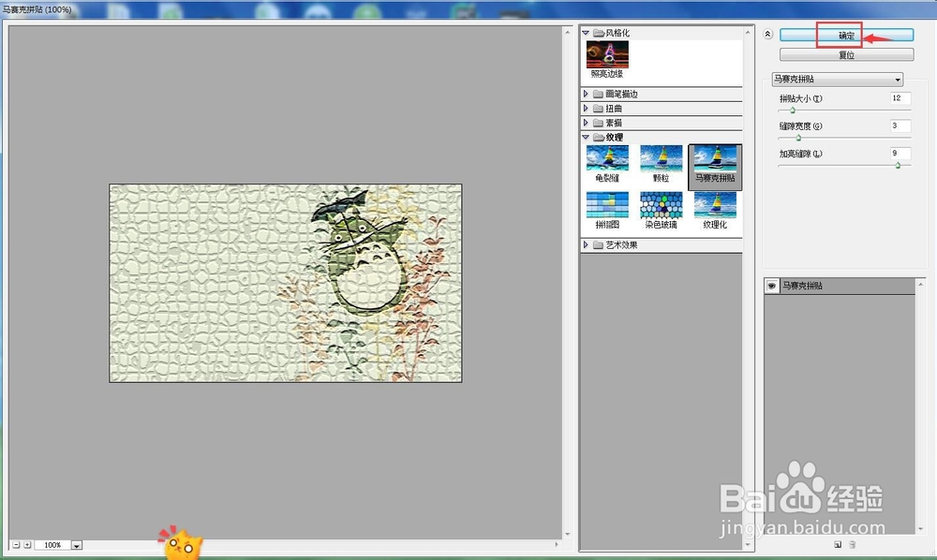Click the 拼贴大小 value field
Image resolution: width=937 pixels, height=560 pixels.
coord(900,98)
